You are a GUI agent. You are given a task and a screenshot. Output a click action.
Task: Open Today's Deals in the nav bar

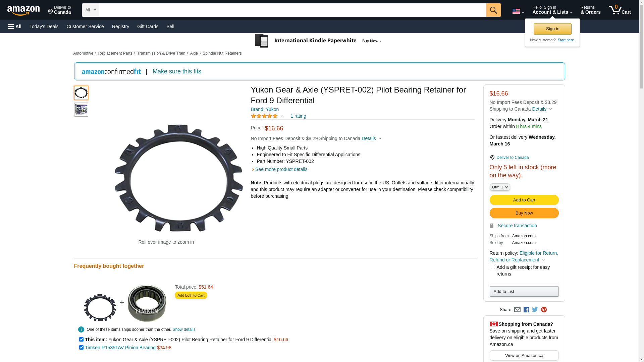tap(44, 26)
